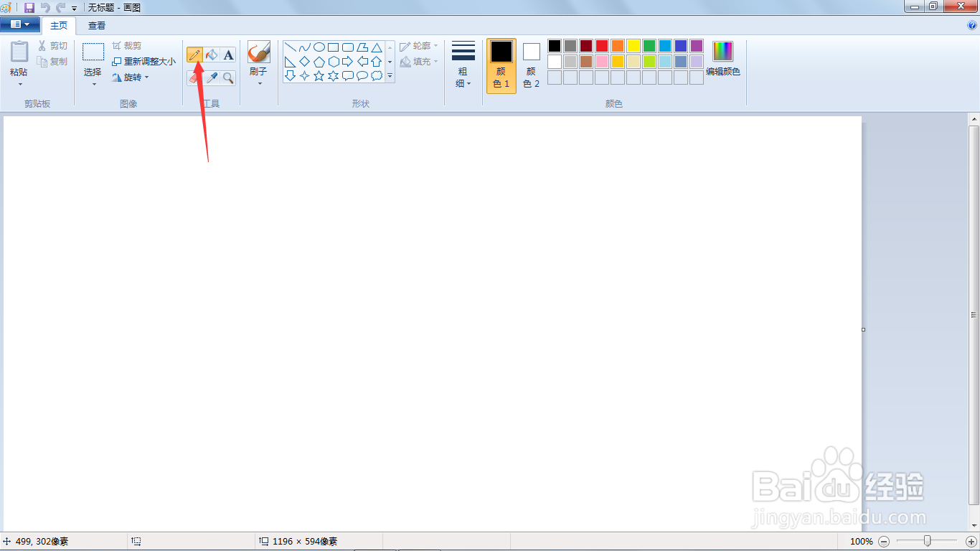
Task: Expand the 刷子 brushes dropdown
Action: click(x=259, y=83)
